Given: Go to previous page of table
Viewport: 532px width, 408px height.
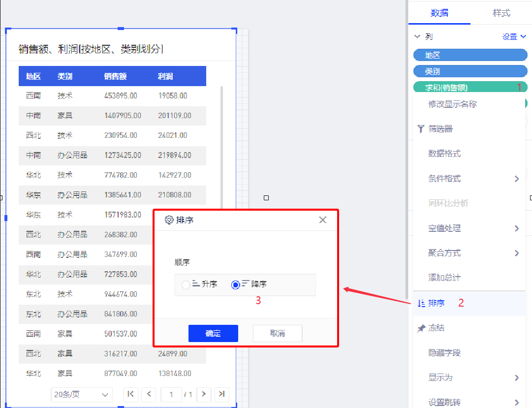Looking at the screenshot, I should (x=149, y=394).
